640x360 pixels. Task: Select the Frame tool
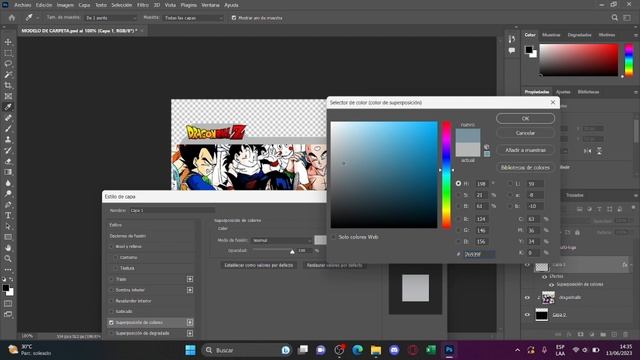coord(8,96)
